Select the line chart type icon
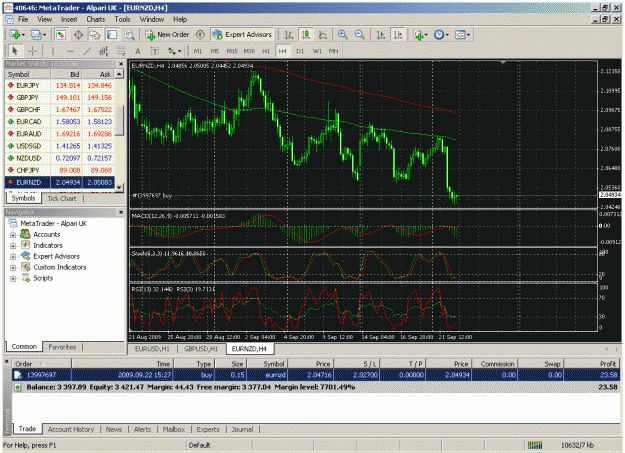Viewport: 625px width, 453px height. tap(323, 35)
